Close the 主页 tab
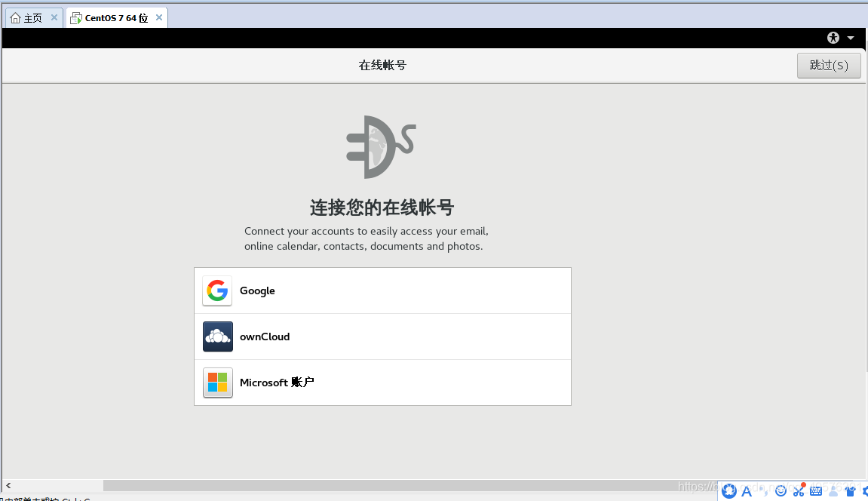Viewport: 868px width, 501px height. [54, 17]
